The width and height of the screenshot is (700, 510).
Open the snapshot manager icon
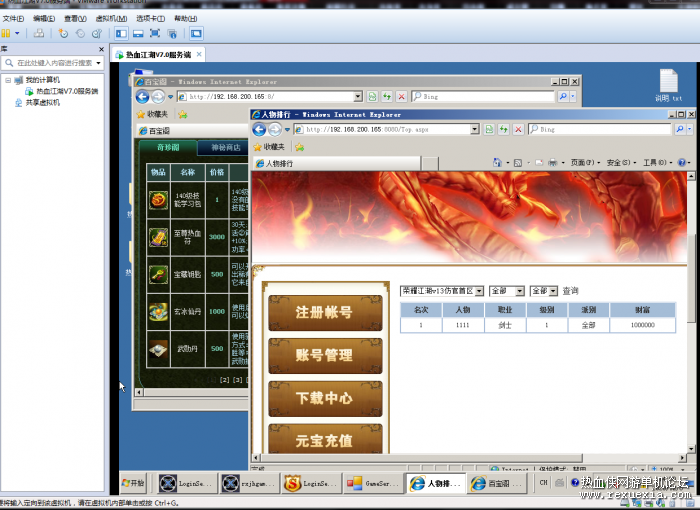click(96, 33)
